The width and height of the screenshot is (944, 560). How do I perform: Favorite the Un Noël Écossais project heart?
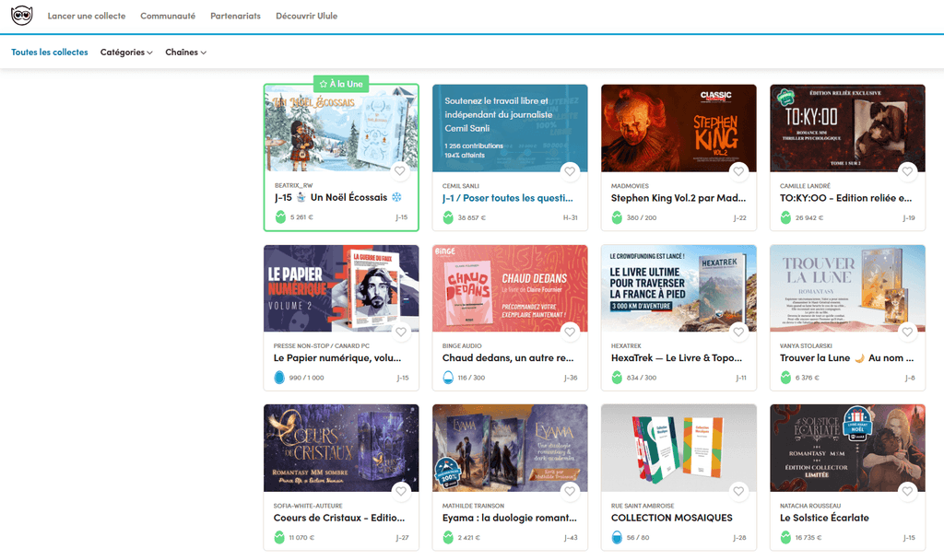(x=400, y=171)
